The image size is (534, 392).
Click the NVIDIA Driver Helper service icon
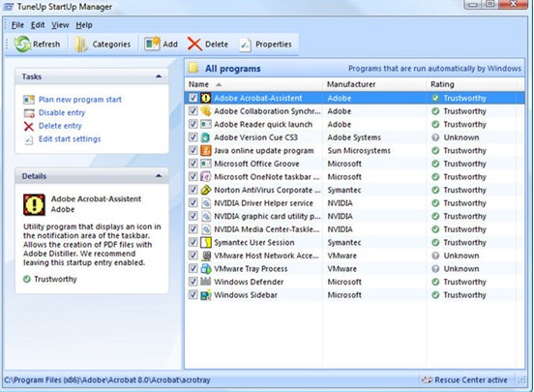tap(205, 203)
